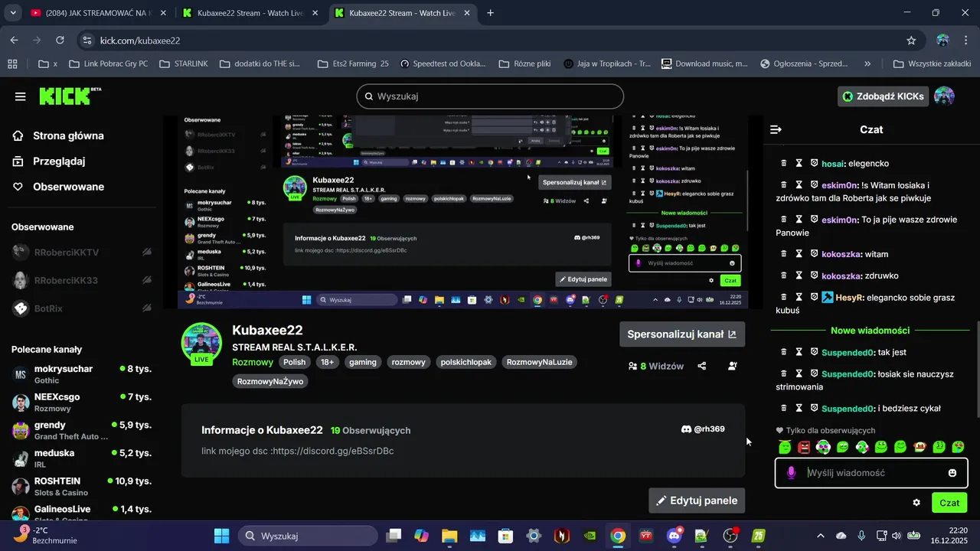This screenshot has width=980, height=551.
Task: Open the emoji picker in chat input
Action: [952, 473]
